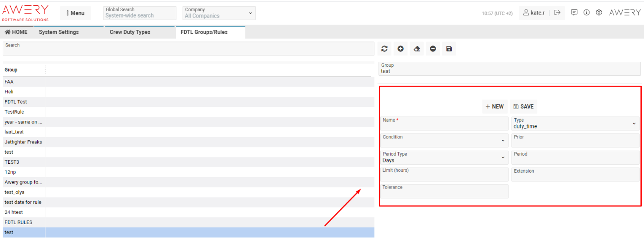The width and height of the screenshot is (644, 239).
Task: Save the group with the floppy disk icon
Action: point(449,49)
